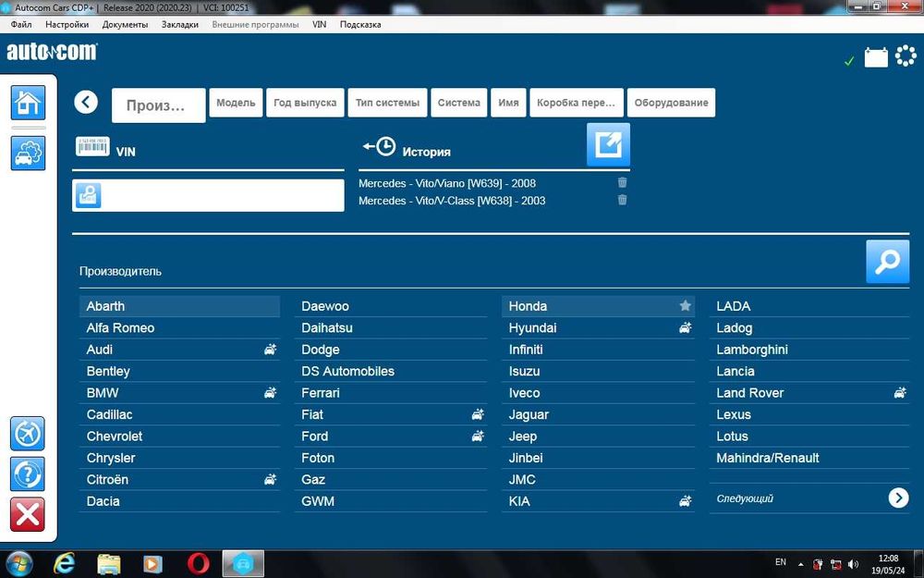This screenshot has width=924, height=578.
Task: Open the Подсказка menu
Action: [360, 25]
